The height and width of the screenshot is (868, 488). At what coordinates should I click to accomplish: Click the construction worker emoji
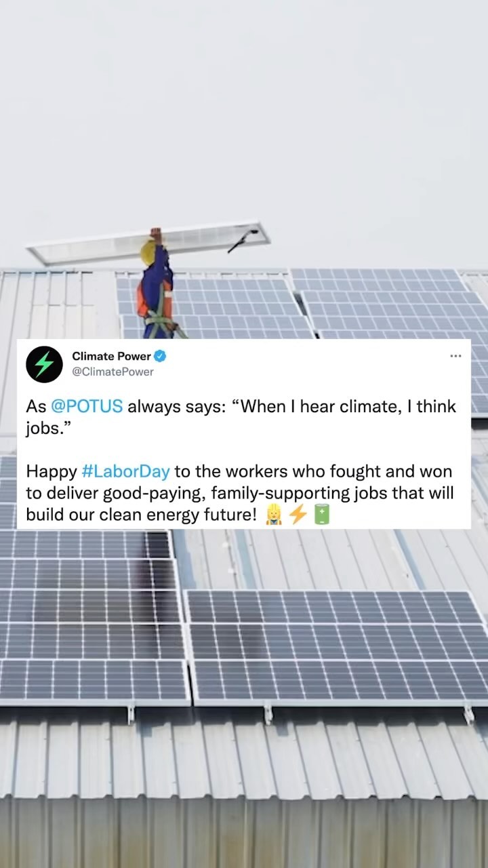pyautogui.click(x=274, y=515)
